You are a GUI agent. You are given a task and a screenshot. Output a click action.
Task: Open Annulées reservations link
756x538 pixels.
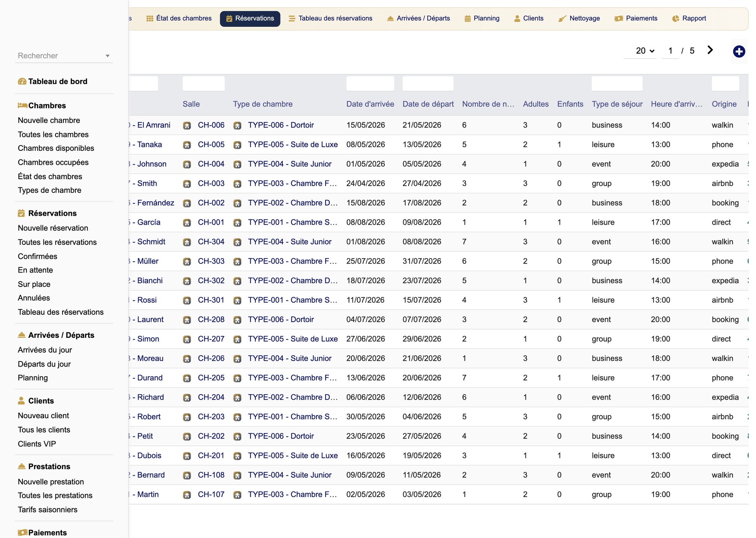pos(34,298)
